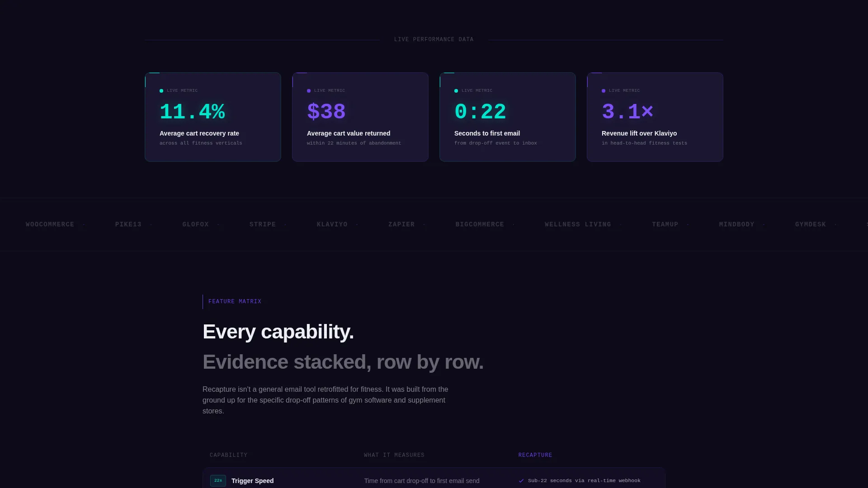Click the purple dot on $38 card

[x=309, y=91]
